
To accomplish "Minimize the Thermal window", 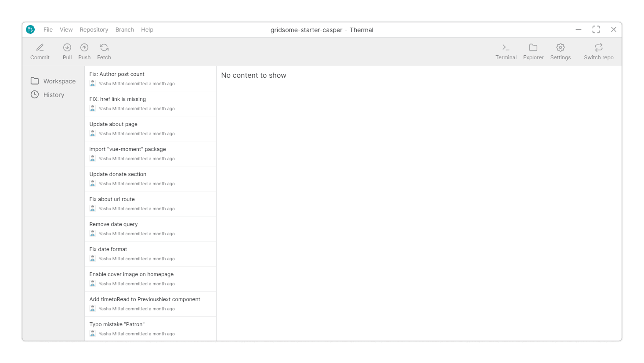I will pyautogui.click(x=579, y=29).
